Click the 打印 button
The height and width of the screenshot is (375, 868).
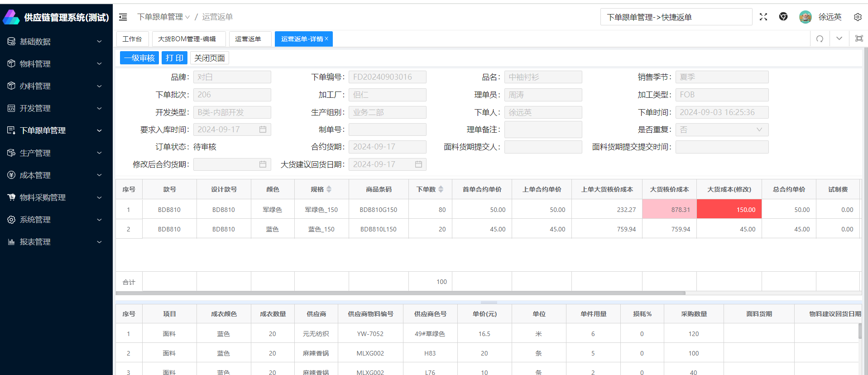[x=174, y=58]
